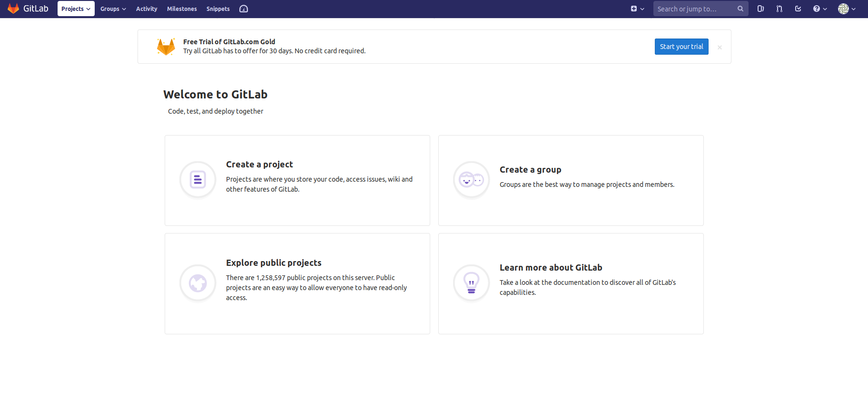The height and width of the screenshot is (399, 868).
Task: Click the Create a group heading
Action: pos(530,170)
